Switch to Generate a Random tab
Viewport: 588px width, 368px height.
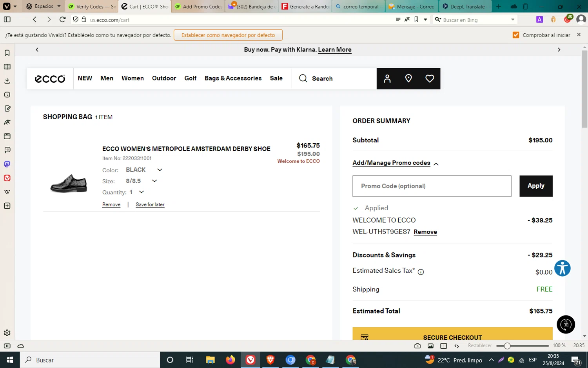click(305, 6)
